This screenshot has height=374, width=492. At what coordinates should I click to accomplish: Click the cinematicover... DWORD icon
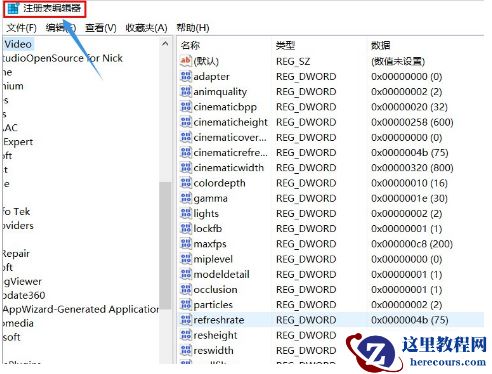[186, 137]
